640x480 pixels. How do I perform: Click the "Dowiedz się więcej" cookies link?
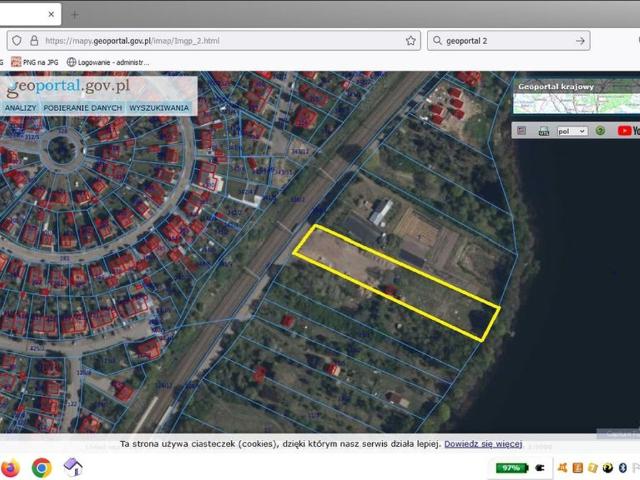[483, 443]
